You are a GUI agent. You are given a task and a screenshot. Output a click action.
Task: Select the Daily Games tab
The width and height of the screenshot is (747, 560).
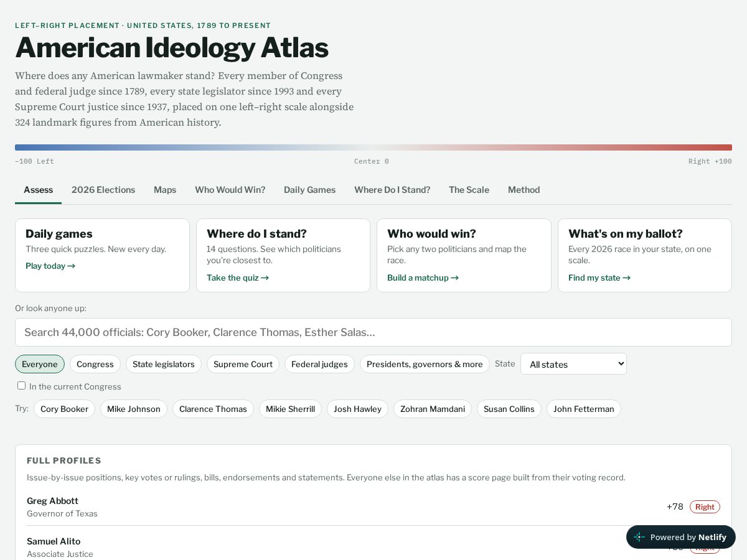coord(309,190)
